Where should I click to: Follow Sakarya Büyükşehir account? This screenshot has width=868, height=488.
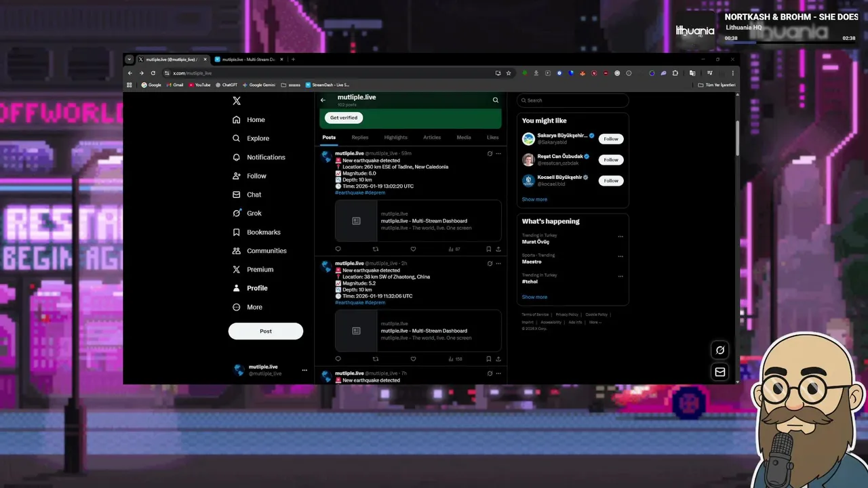[611, 139]
